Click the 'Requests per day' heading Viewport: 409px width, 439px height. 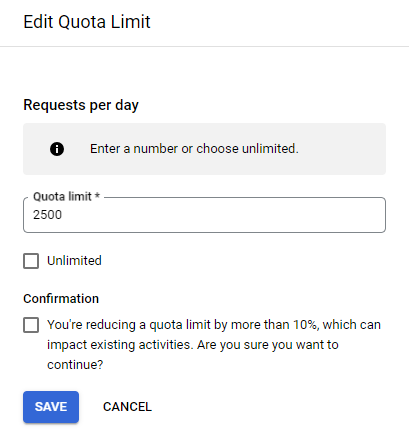[81, 105]
